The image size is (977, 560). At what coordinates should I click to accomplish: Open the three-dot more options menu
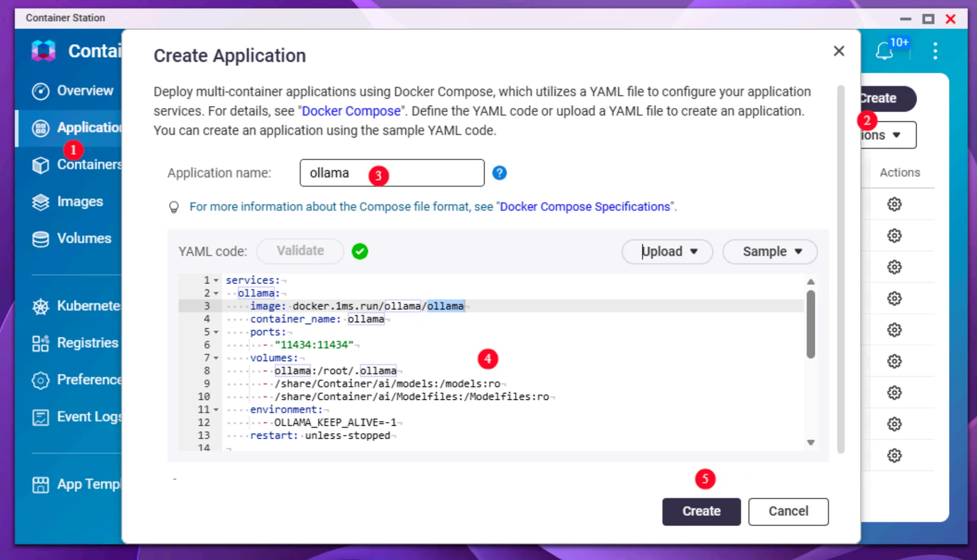click(x=935, y=51)
